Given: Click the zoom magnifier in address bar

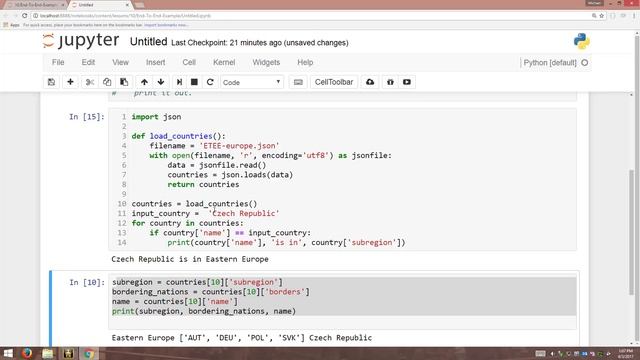Looking at the screenshot, I should pyautogui.click(x=594, y=16).
